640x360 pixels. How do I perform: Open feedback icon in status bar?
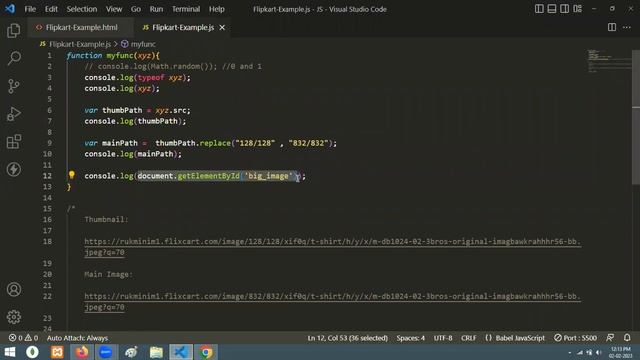[x=610, y=338]
